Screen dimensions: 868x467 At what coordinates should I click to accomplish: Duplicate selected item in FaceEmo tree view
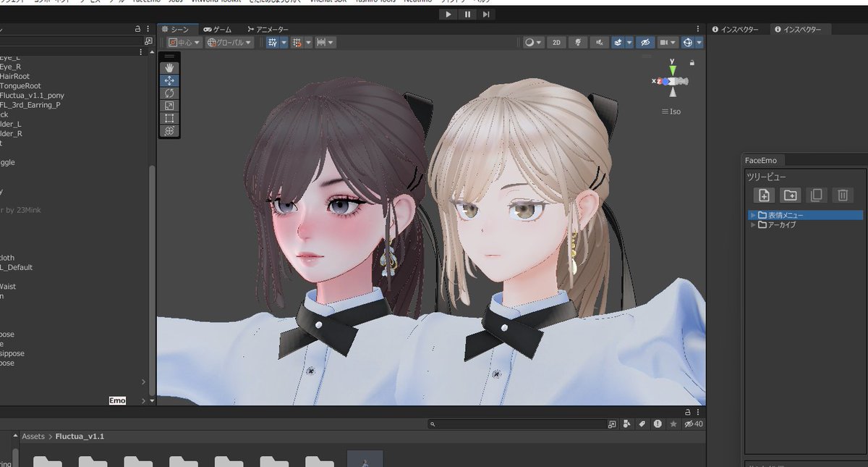(x=816, y=194)
